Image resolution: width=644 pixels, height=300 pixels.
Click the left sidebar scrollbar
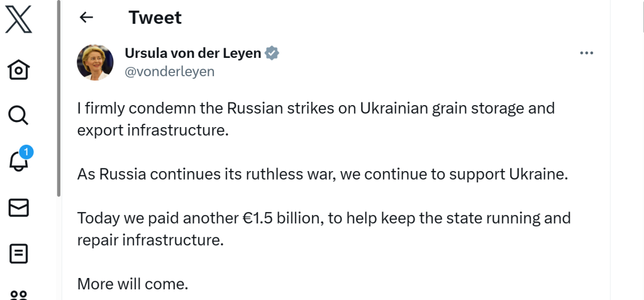click(58, 99)
